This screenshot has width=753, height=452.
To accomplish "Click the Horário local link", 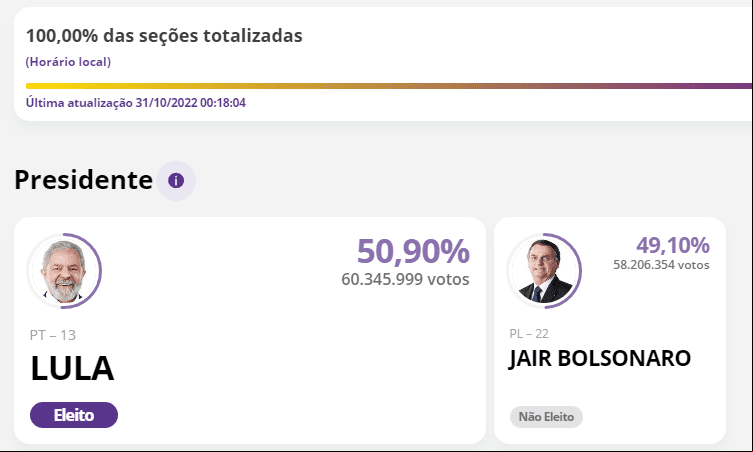I will [x=68, y=62].
